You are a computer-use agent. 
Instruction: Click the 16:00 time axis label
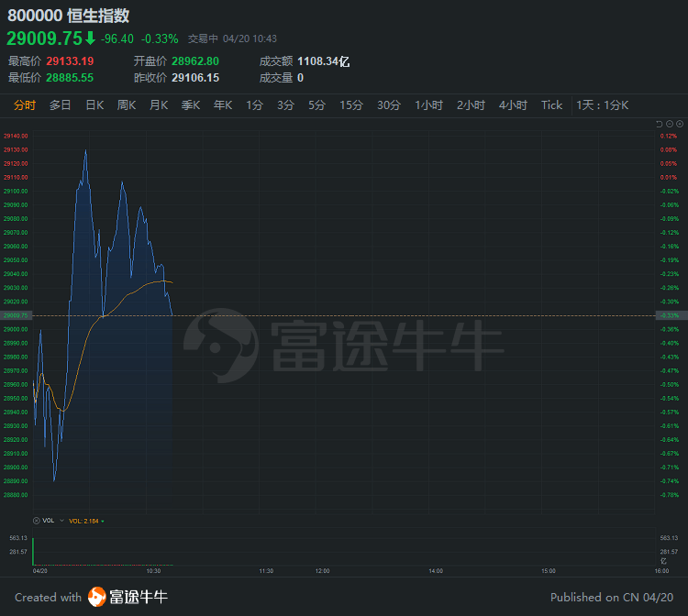661,571
